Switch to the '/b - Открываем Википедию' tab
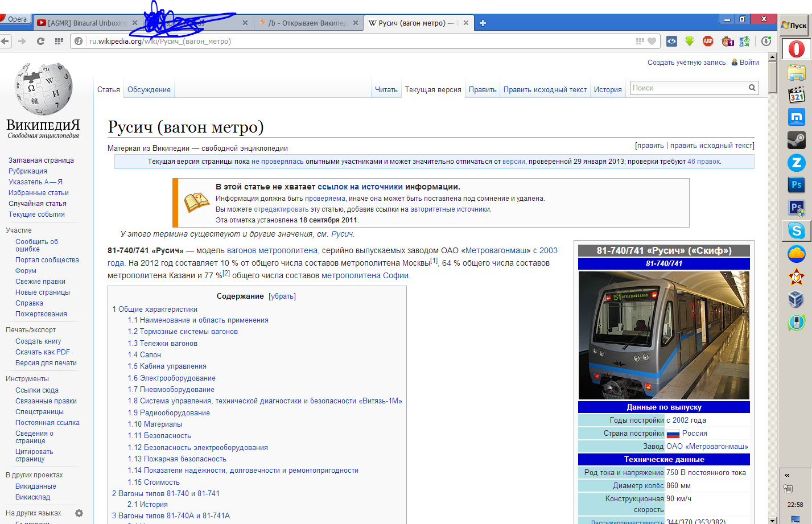This screenshot has height=524, width=812. [x=307, y=23]
